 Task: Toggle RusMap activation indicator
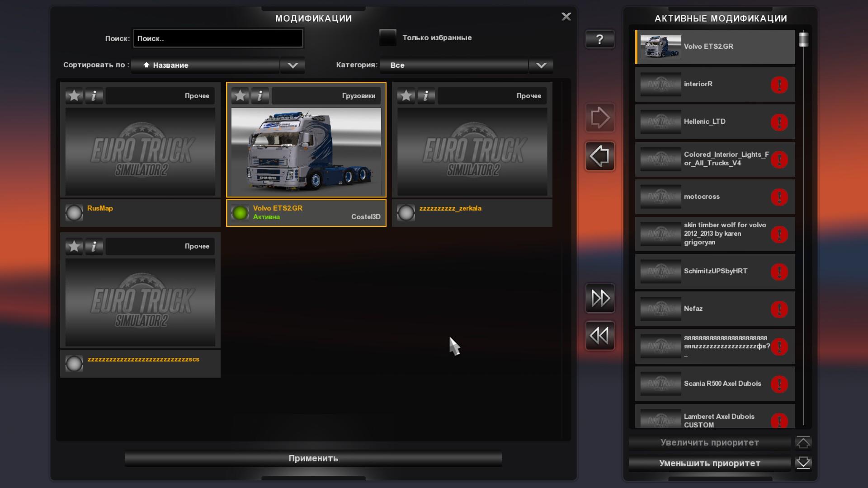(x=74, y=213)
